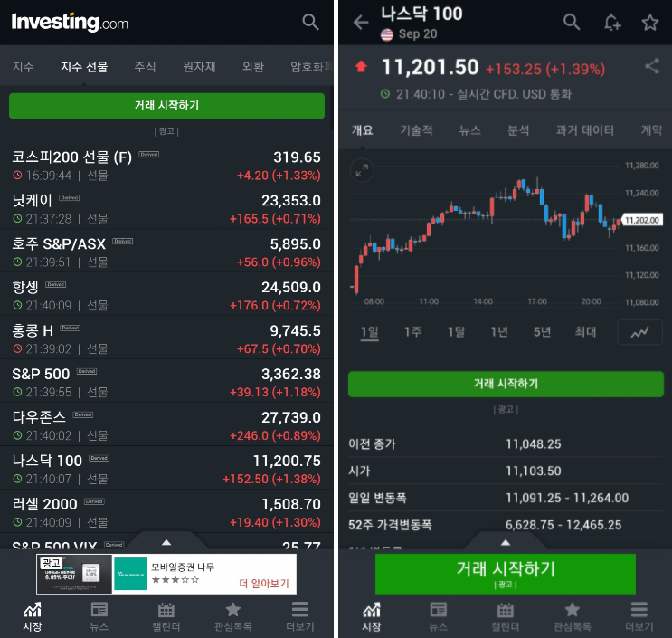The width and height of the screenshot is (672, 638).
Task: Switch to the 주식 tab
Action: click(x=145, y=66)
